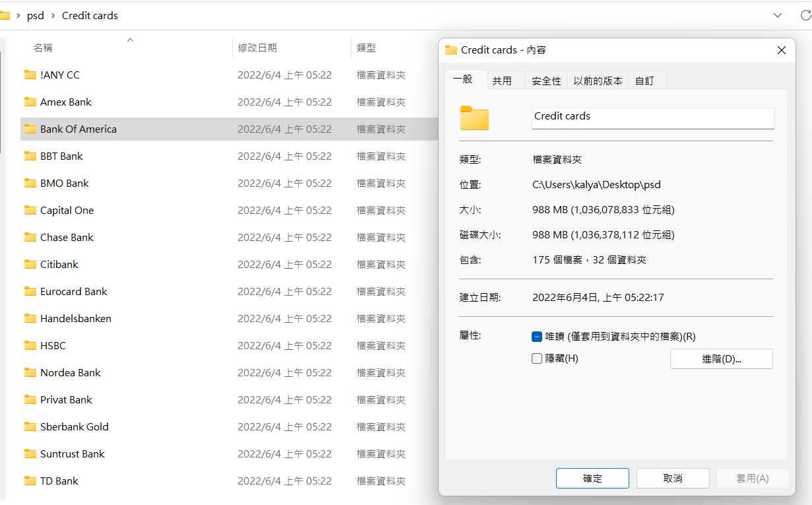The height and width of the screenshot is (505, 812).
Task: Sort by the 修改日期 column header
Action: (x=257, y=48)
